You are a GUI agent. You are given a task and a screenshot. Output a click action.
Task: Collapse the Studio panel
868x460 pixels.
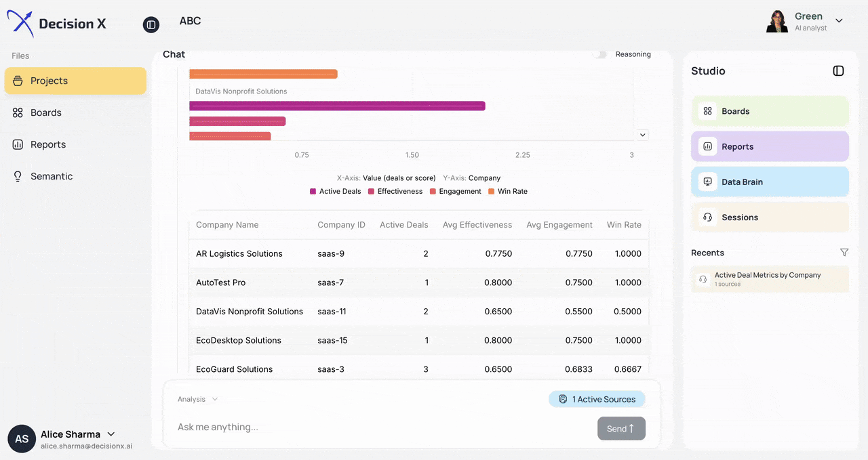coord(838,70)
